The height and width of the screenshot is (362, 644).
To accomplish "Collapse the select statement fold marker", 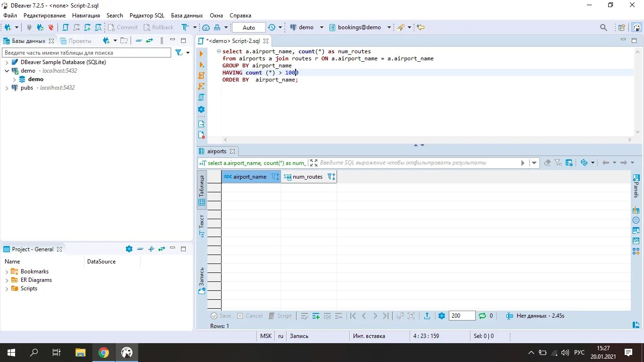I will [x=219, y=51].
